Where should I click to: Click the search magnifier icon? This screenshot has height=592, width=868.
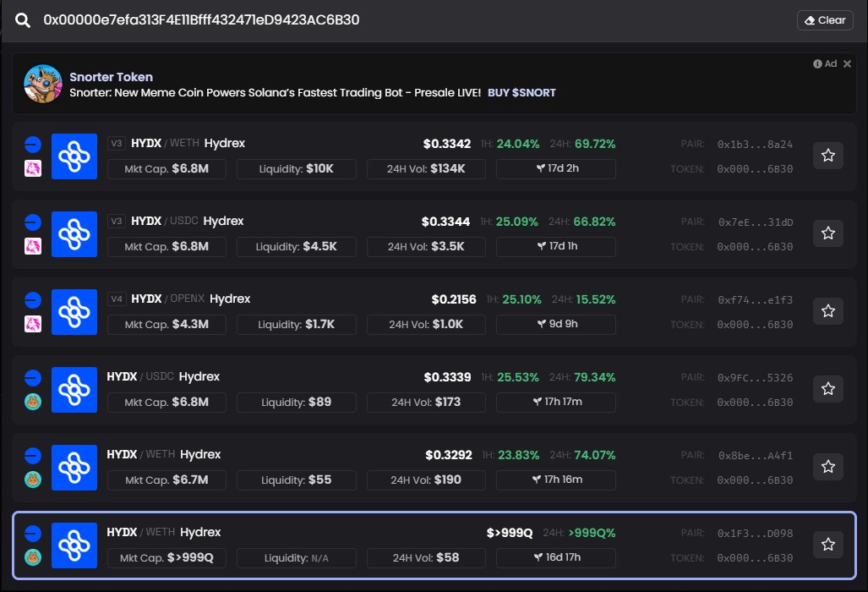tap(23, 20)
